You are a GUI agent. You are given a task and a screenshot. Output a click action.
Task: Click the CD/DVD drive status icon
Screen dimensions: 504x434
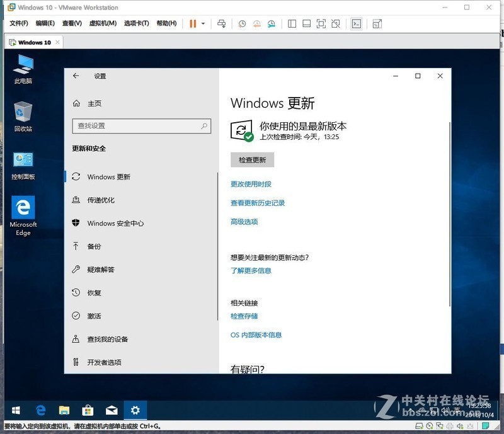tap(429, 427)
